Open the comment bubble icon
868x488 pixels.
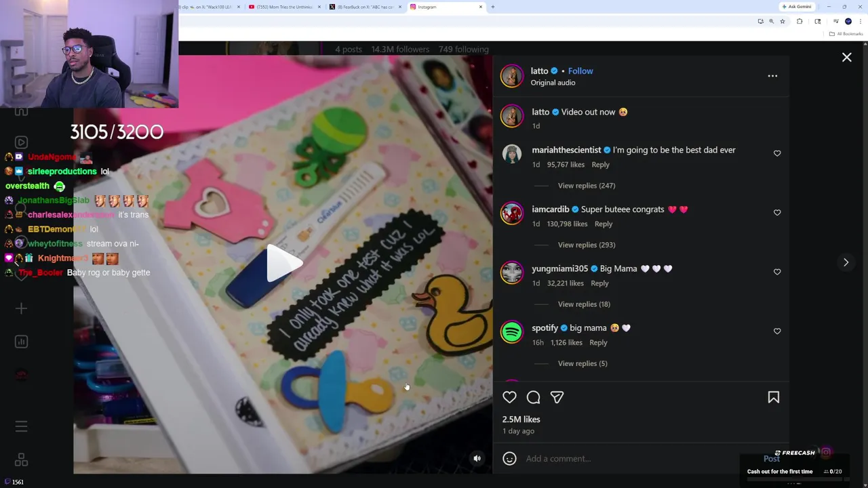click(x=533, y=397)
